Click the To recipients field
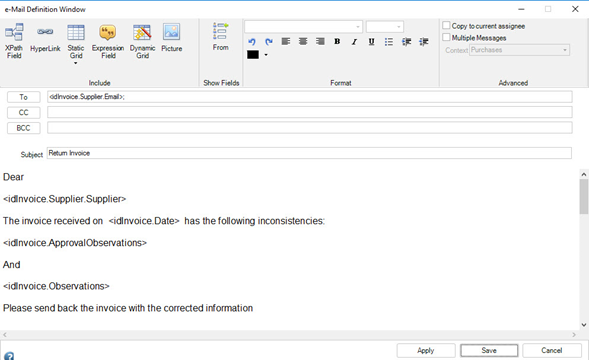589x360 pixels. coord(310,97)
